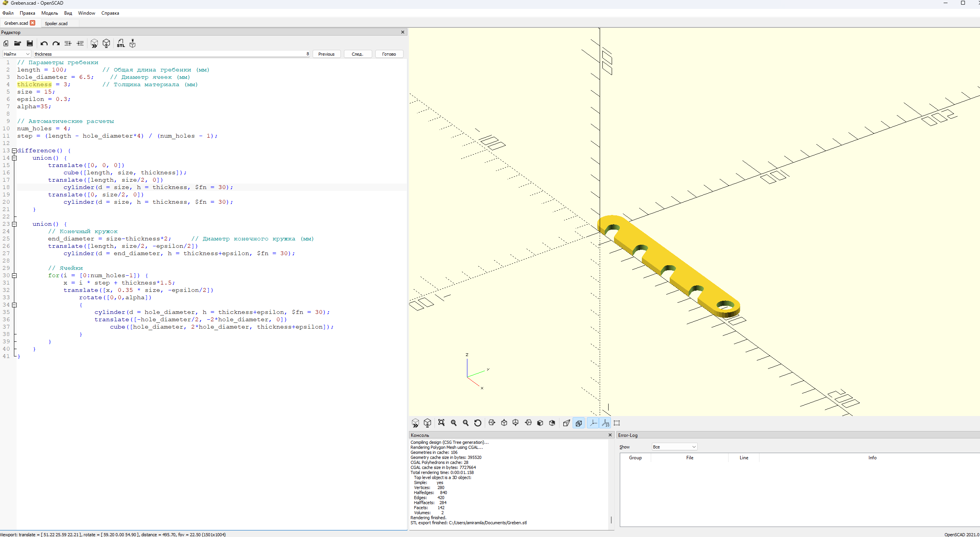Open the Найти search mode dropdown
This screenshot has width=980, height=537.
click(x=17, y=54)
